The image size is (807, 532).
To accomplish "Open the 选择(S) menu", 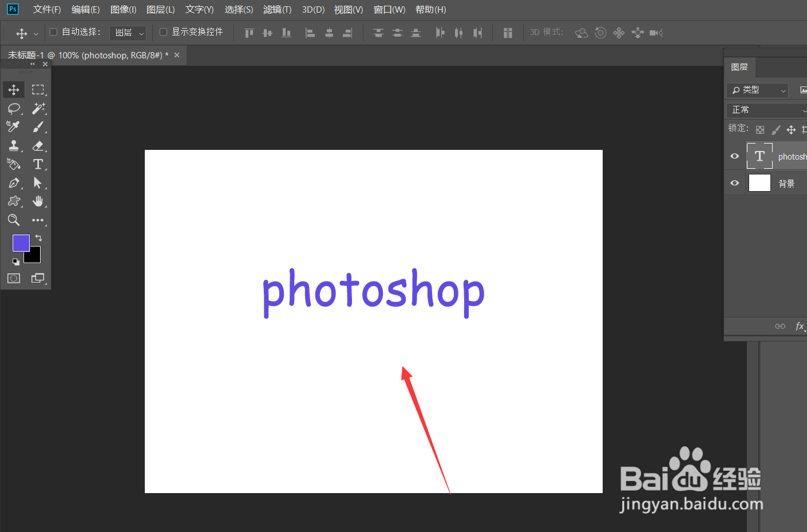I will click(x=239, y=10).
